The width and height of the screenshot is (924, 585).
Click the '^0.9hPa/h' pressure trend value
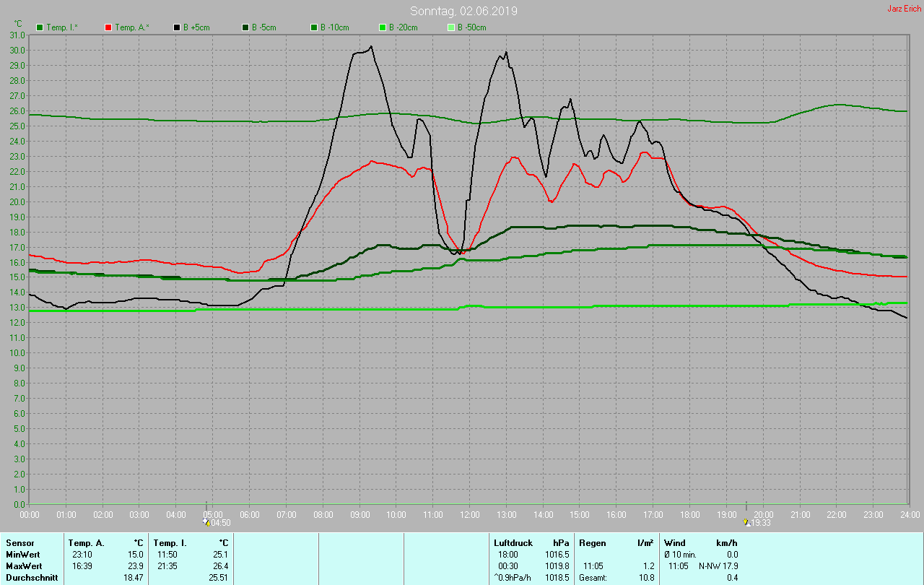pos(513,577)
